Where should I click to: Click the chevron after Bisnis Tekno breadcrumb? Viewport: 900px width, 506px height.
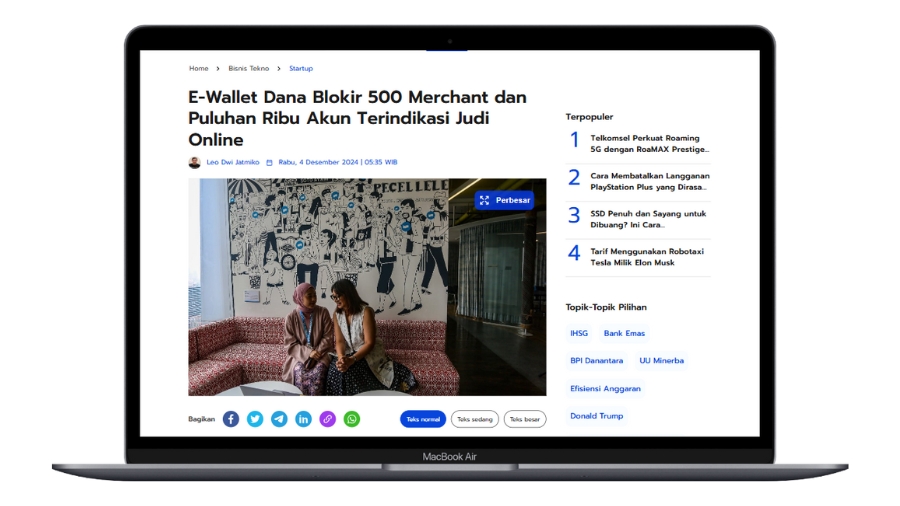click(279, 68)
